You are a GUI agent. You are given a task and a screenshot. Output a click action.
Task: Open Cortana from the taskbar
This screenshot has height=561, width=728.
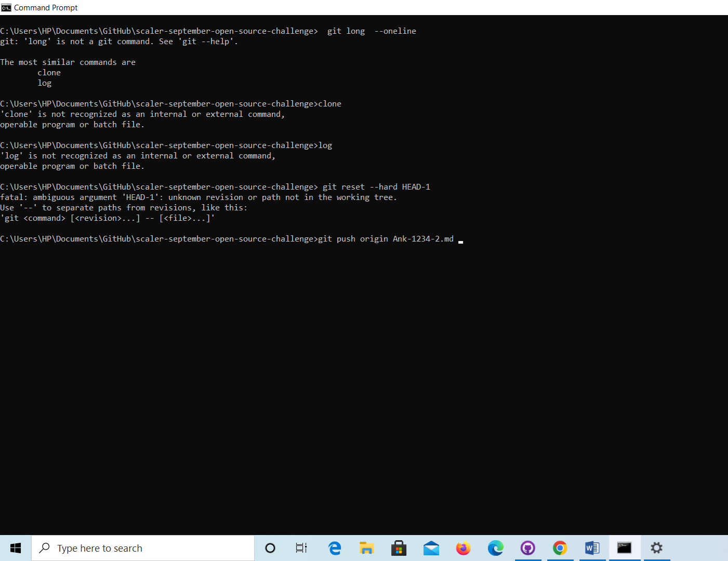270,548
